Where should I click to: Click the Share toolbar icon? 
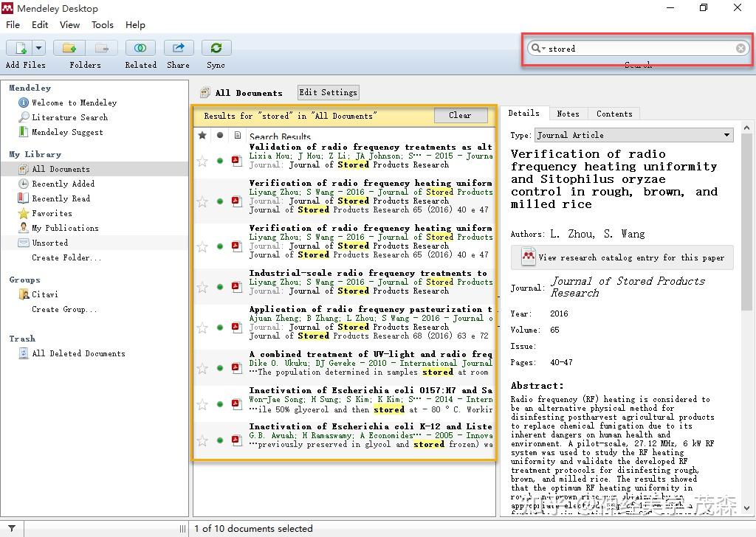pos(178,49)
